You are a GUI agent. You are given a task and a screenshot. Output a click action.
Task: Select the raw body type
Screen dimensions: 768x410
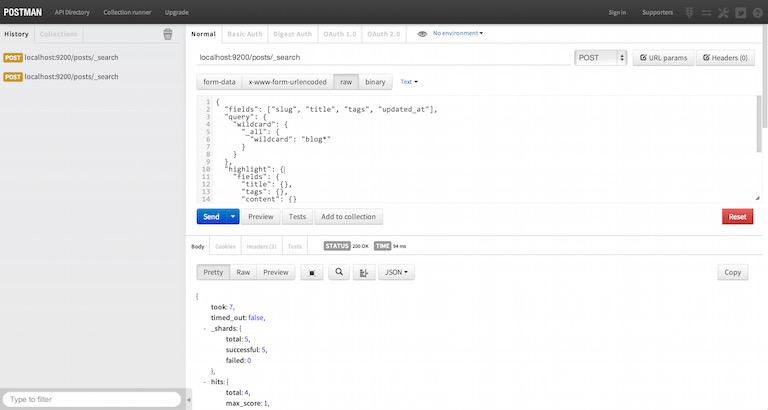click(x=345, y=81)
